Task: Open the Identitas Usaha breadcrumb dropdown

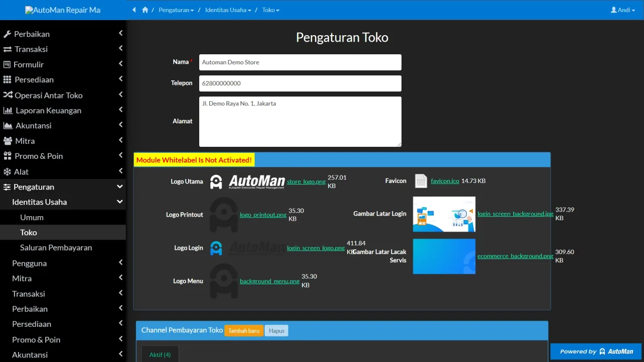Action: point(228,10)
